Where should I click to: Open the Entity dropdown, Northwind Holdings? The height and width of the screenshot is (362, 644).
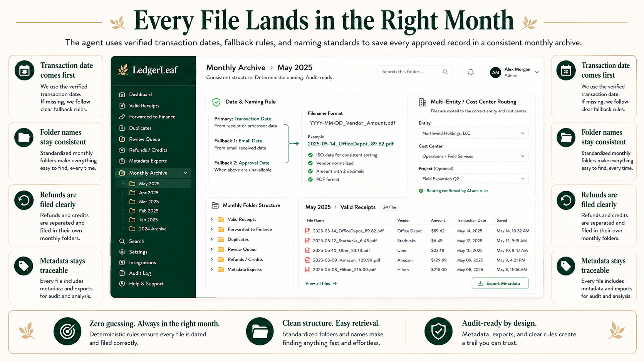473,133
